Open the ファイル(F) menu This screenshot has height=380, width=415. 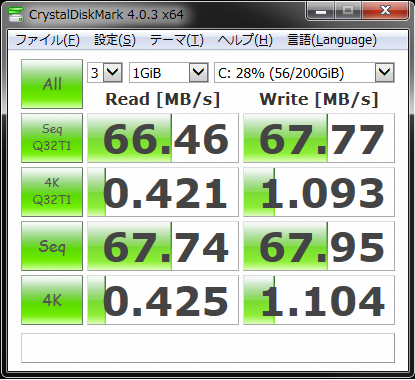[47, 40]
